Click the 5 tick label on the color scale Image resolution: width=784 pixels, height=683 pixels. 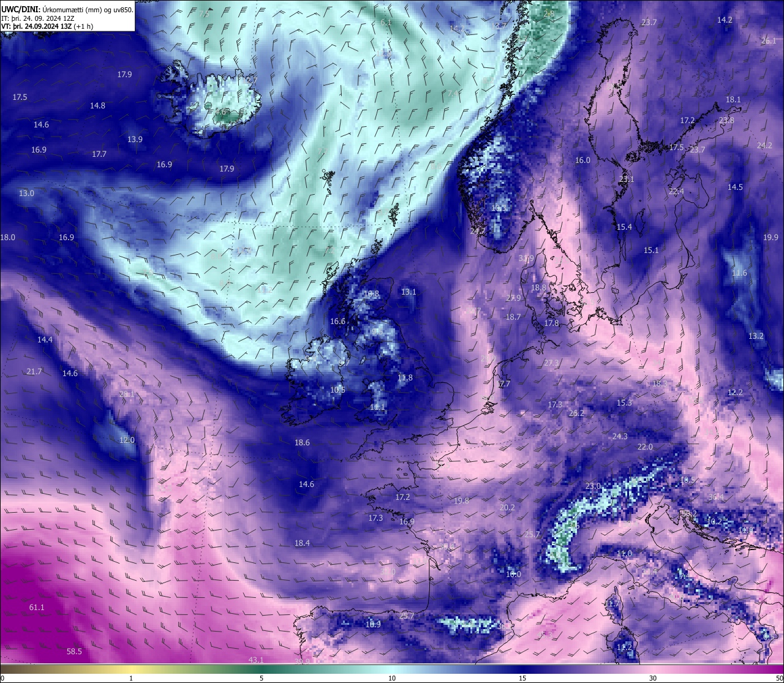262,678
